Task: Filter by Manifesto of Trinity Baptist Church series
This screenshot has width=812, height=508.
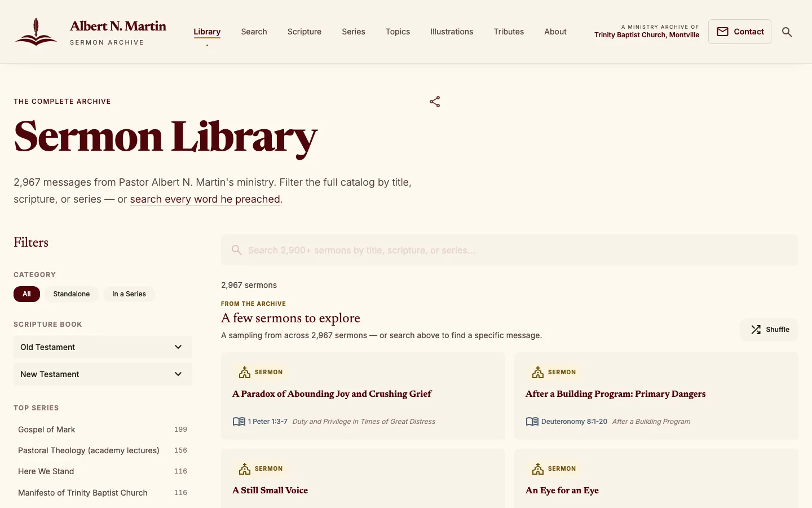Action: point(103,493)
